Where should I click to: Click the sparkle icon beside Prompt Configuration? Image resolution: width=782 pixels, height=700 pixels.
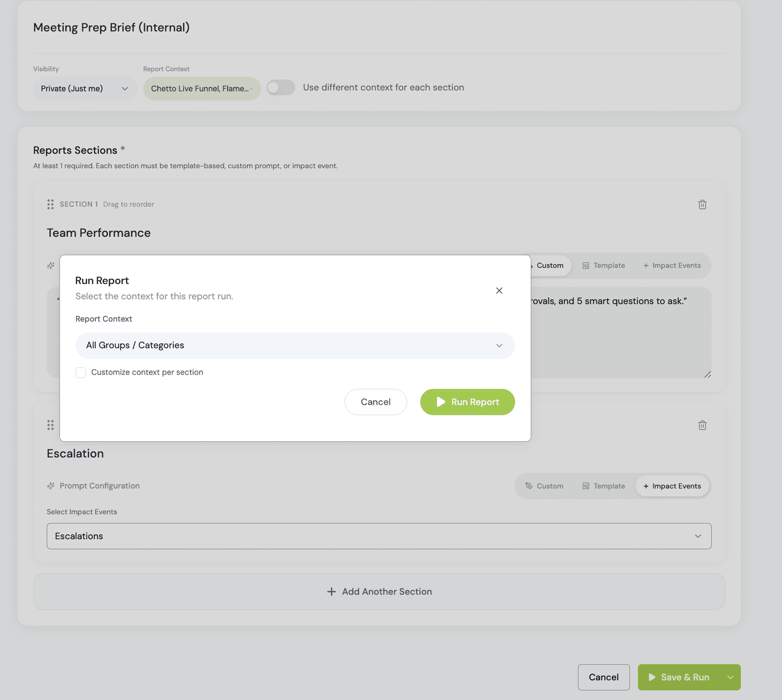(x=51, y=486)
